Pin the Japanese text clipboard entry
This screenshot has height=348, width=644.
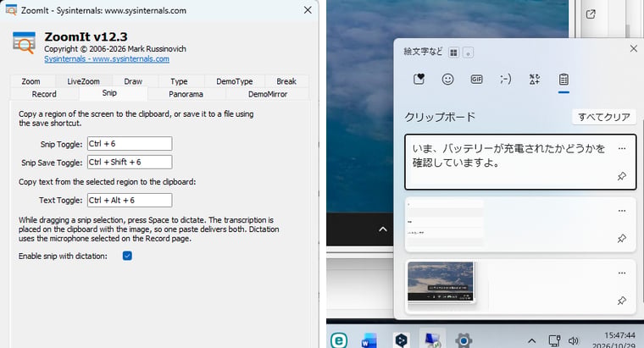[x=622, y=176]
